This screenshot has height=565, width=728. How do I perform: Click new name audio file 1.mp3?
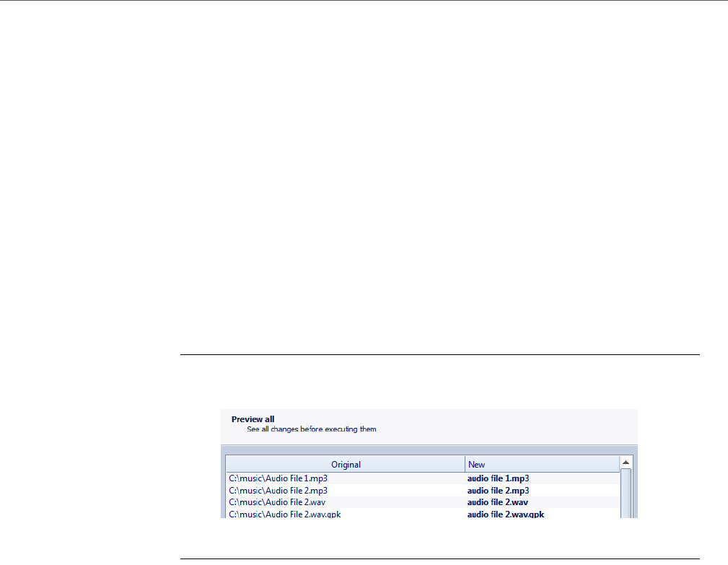coord(498,478)
